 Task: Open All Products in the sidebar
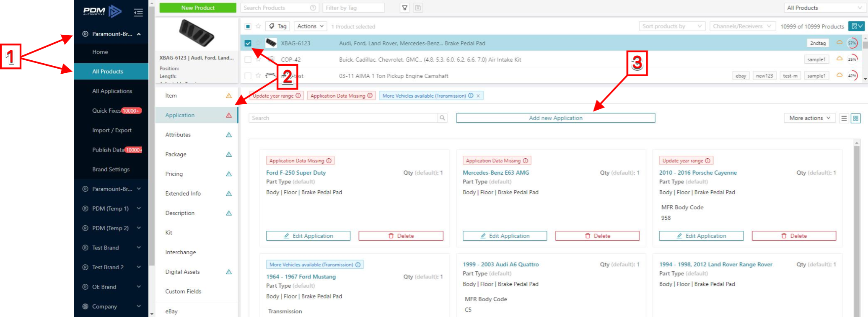coord(111,71)
